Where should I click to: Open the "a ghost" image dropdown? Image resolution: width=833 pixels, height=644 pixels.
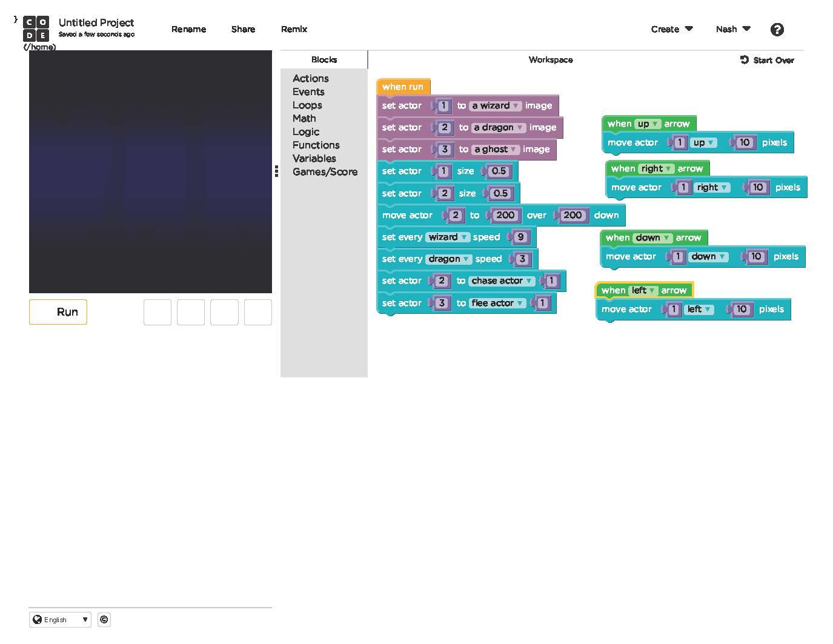[496, 149]
